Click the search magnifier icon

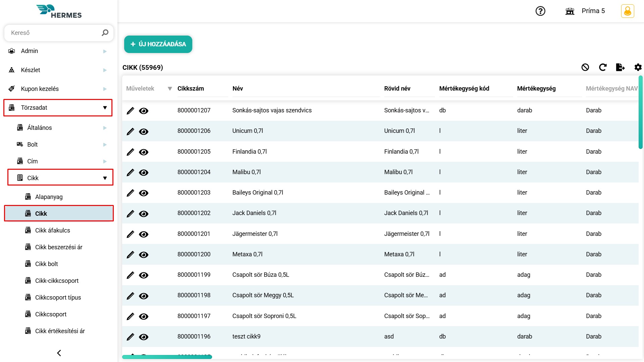pos(105,33)
